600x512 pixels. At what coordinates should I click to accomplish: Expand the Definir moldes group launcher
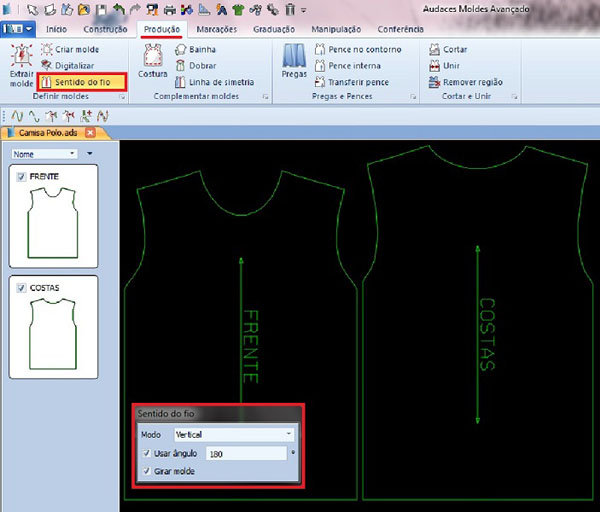coord(122,97)
